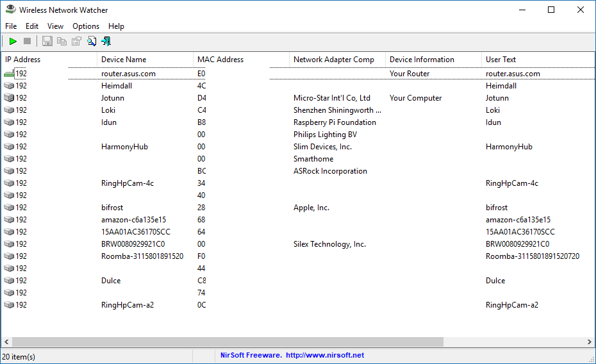Select the HarmonyHub device row
This screenshot has width=596, height=364.
[124, 147]
